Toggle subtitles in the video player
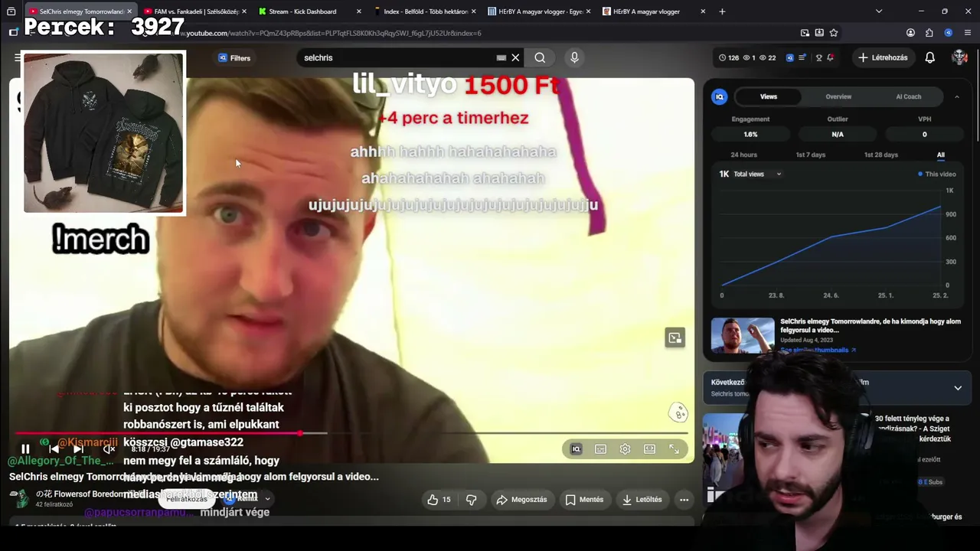Viewport: 980px width, 551px height. coord(600,449)
